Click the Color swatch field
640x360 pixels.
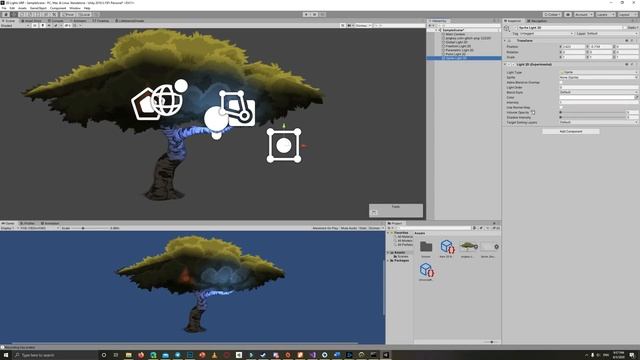pos(596,97)
